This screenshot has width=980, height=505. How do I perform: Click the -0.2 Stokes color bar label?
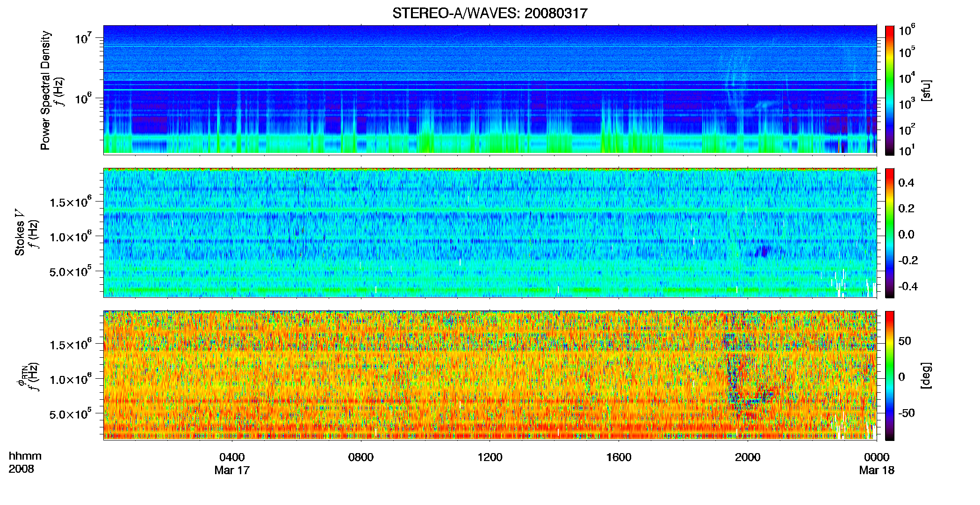[908, 260]
